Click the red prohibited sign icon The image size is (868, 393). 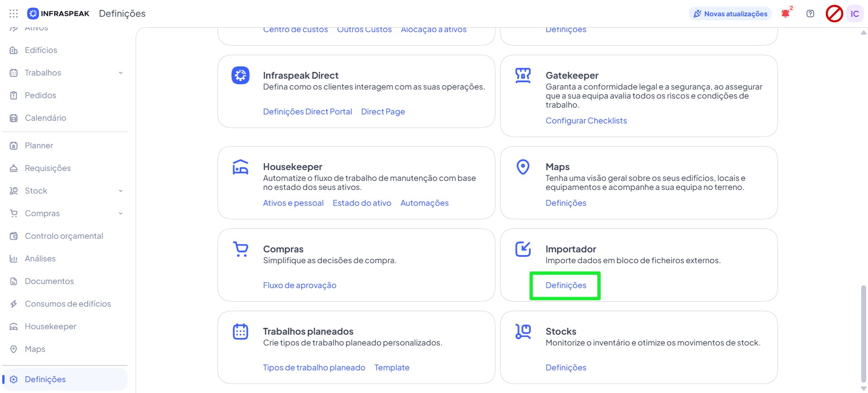tap(834, 14)
